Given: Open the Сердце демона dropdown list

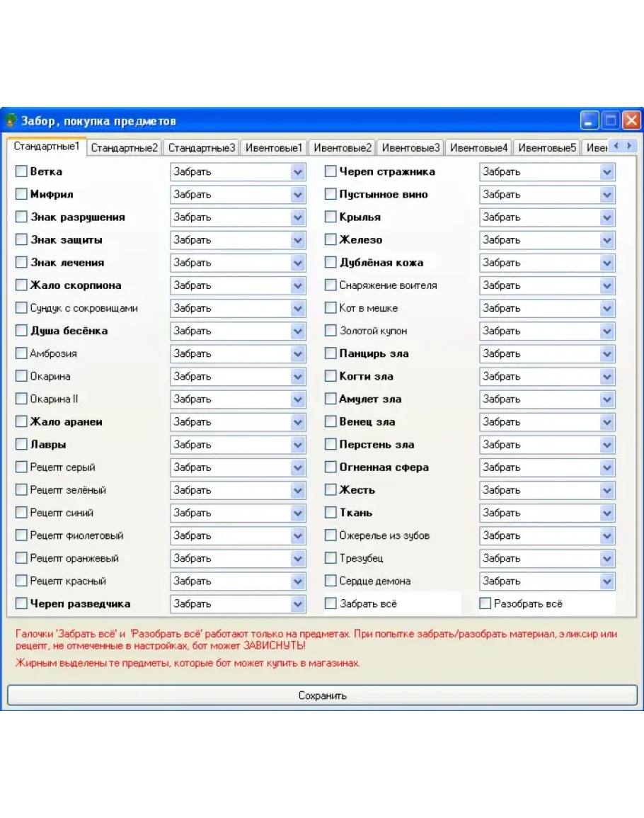Looking at the screenshot, I should tap(607, 581).
